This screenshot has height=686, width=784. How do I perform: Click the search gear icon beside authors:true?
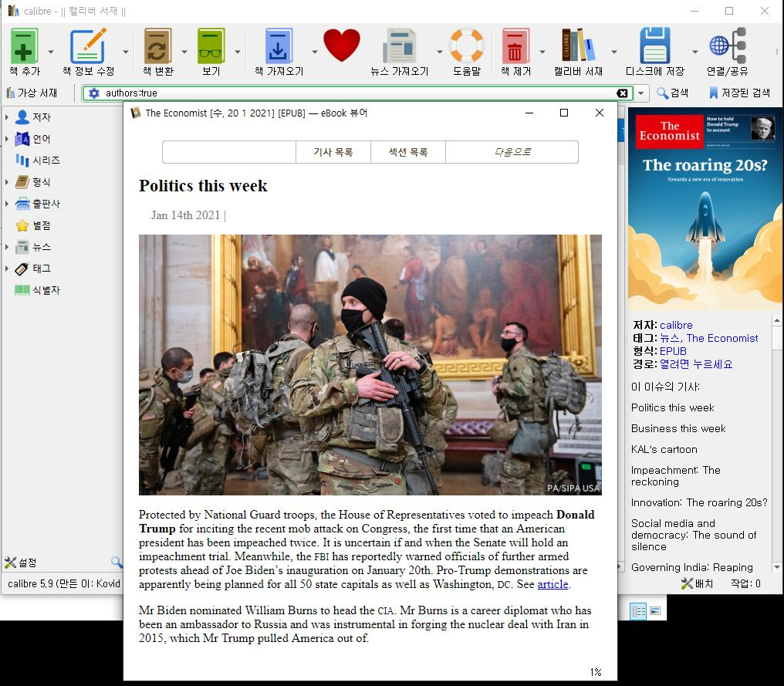pyautogui.click(x=94, y=93)
